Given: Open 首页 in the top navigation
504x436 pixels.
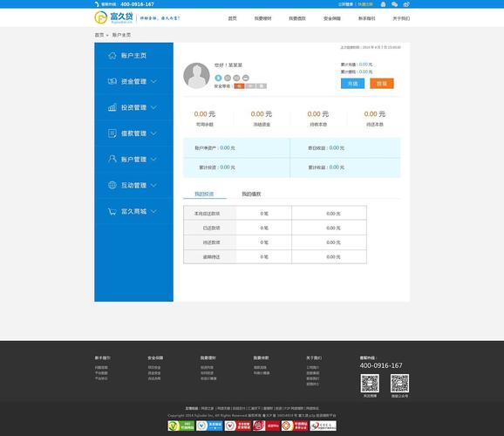Looking at the screenshot, I should [x=233, y=18].
